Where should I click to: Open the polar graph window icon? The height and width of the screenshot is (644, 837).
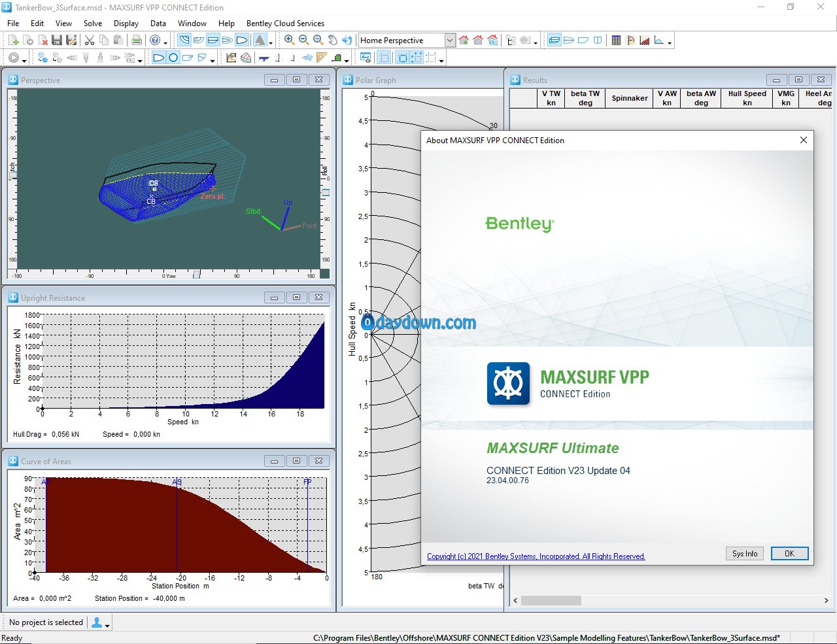pos(630,40)
